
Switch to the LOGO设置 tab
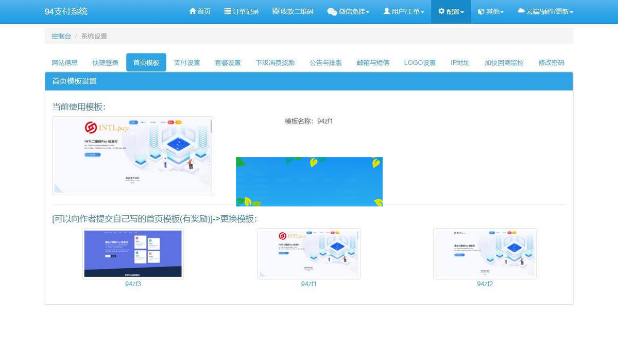click(x=420, y=62)
